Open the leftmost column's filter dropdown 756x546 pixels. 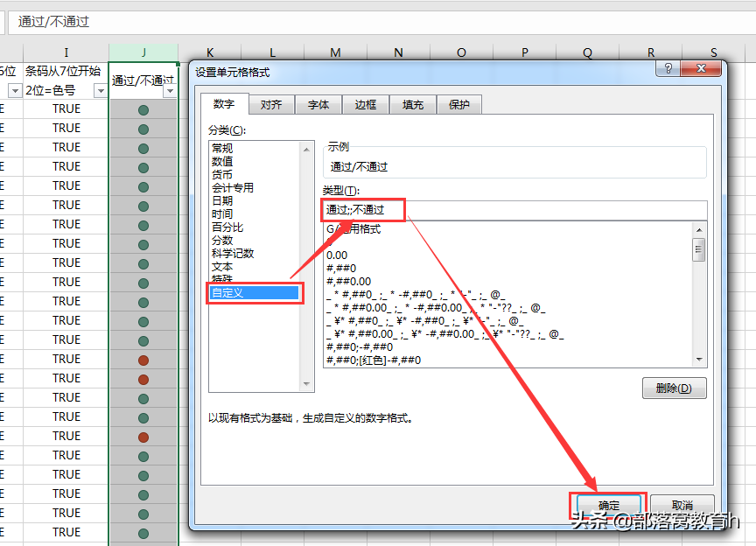[x=14, y=90]
